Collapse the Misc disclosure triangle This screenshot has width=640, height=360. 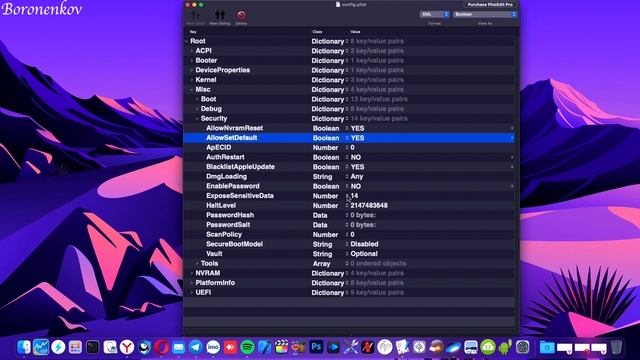pos(192,89)
